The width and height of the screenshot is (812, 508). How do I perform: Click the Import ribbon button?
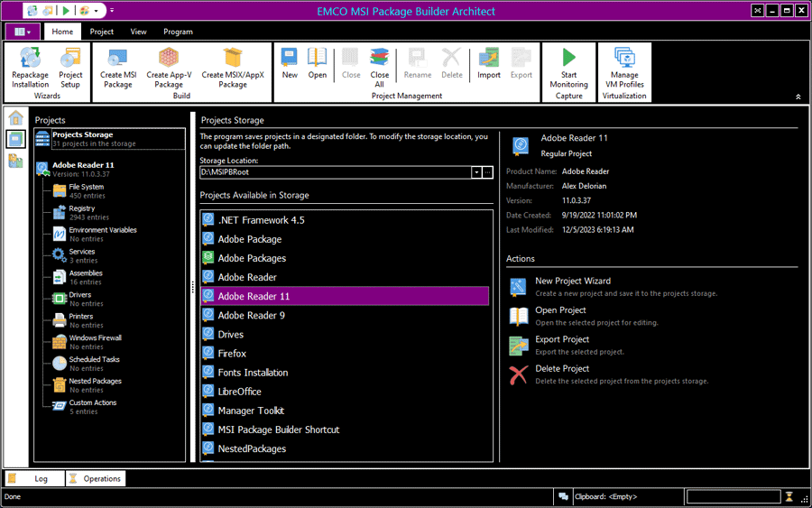click(489, 63)
